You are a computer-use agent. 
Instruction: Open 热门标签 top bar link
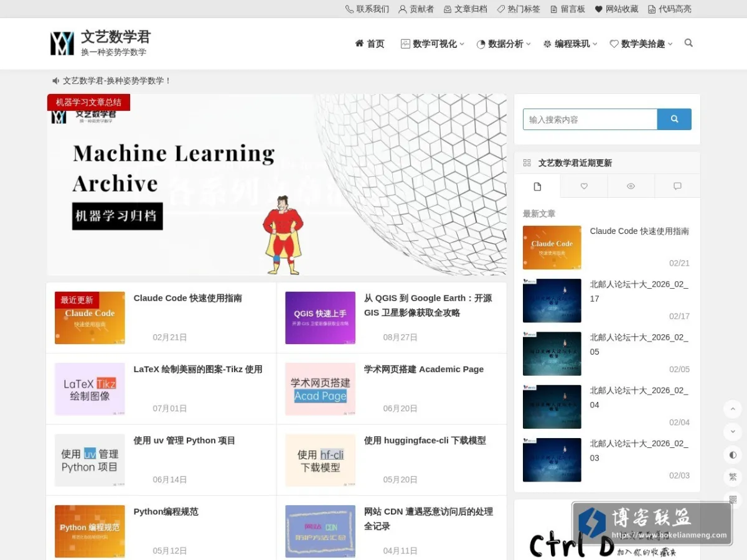click(519, 9)
